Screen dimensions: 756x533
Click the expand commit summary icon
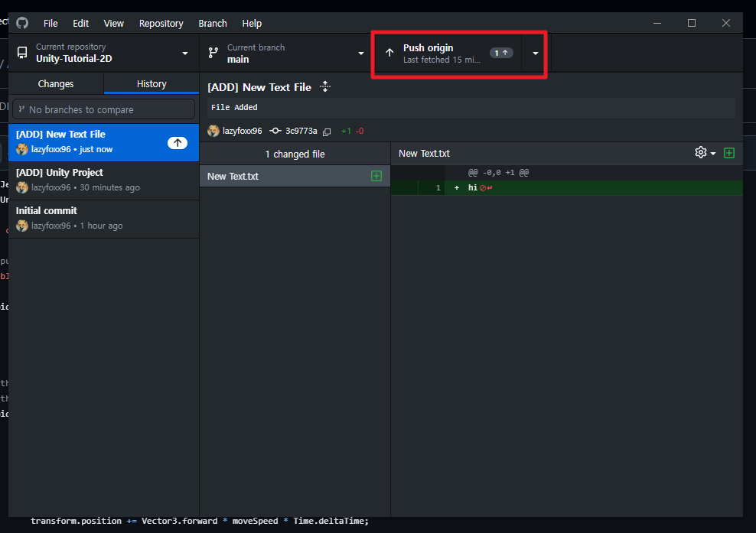click(325, 86)
